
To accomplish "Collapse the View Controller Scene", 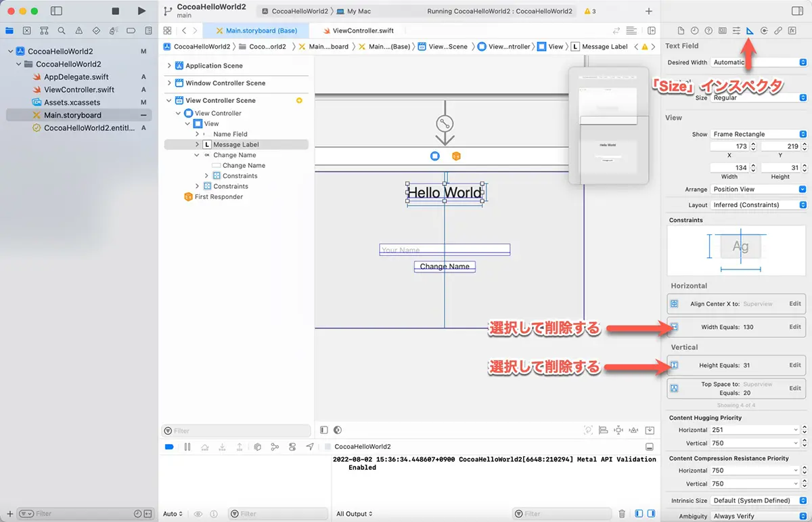I will click(169, 100).
